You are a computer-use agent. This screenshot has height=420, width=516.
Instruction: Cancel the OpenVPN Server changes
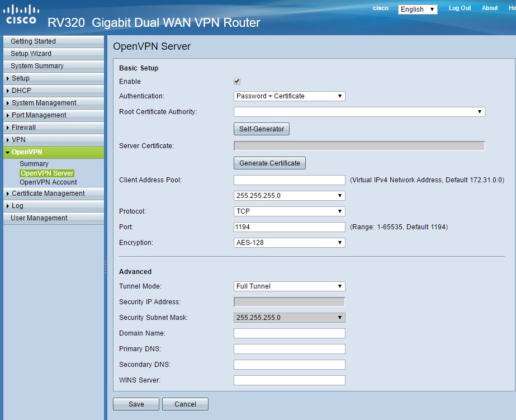click(185, 404)
